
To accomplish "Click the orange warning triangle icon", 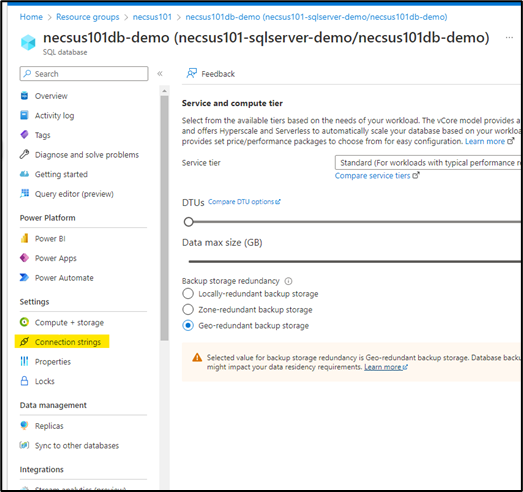I will [x=197, y=358].
